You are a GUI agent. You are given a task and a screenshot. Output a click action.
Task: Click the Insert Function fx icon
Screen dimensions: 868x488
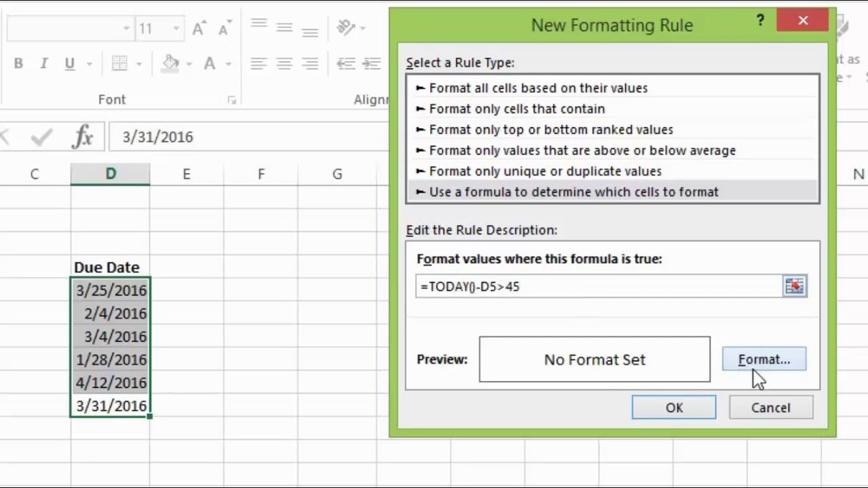83,137
